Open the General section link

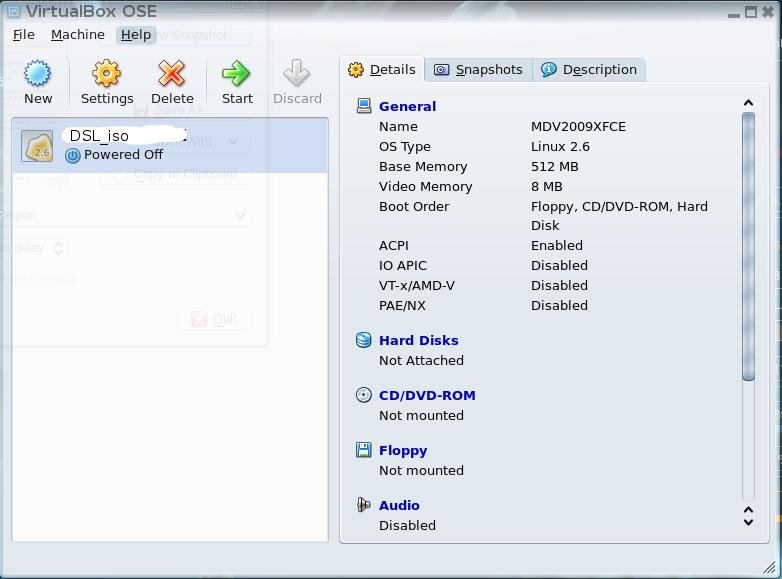point(407,106)
